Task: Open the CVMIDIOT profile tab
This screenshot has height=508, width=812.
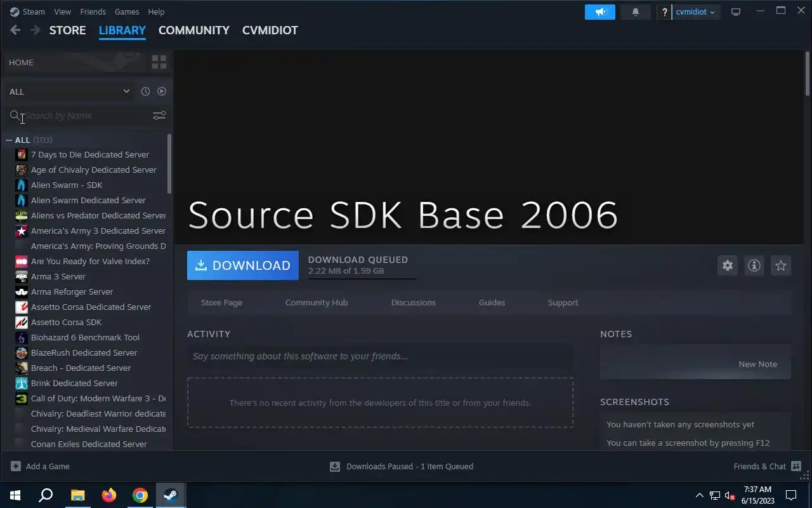Action: coord(270,30)
